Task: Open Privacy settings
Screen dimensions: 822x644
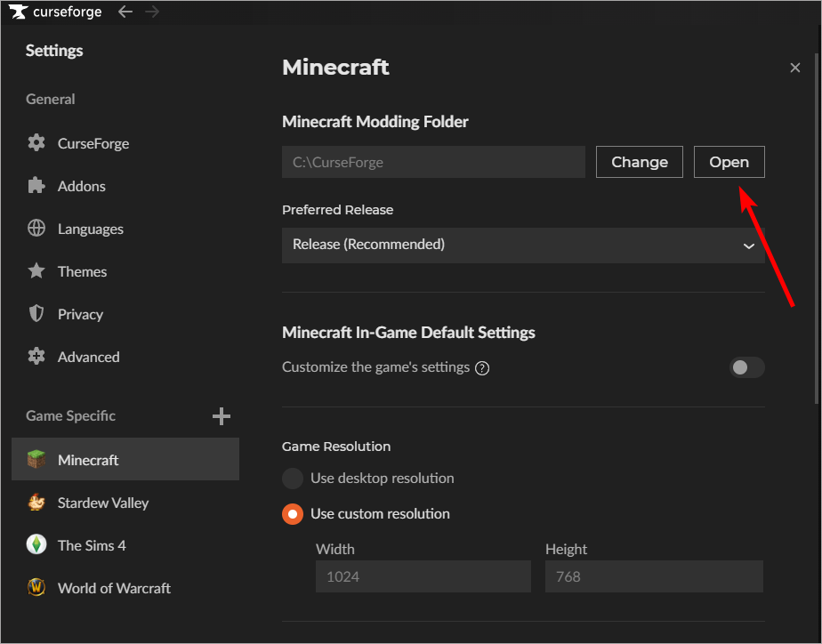Action: (125, 314)
